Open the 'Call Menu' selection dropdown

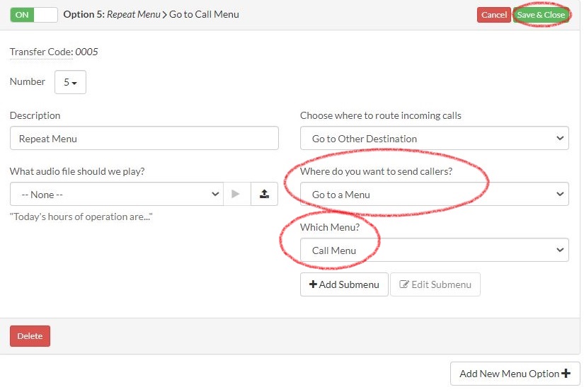click(434, 250)
